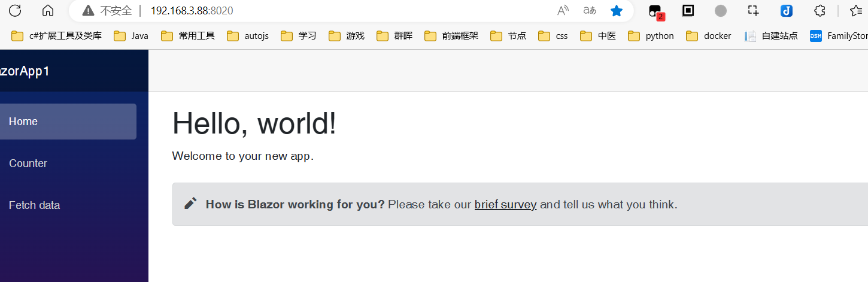Open the translate icon in address bar
This screenshot has width=868, height=282.
coord(590,10)
